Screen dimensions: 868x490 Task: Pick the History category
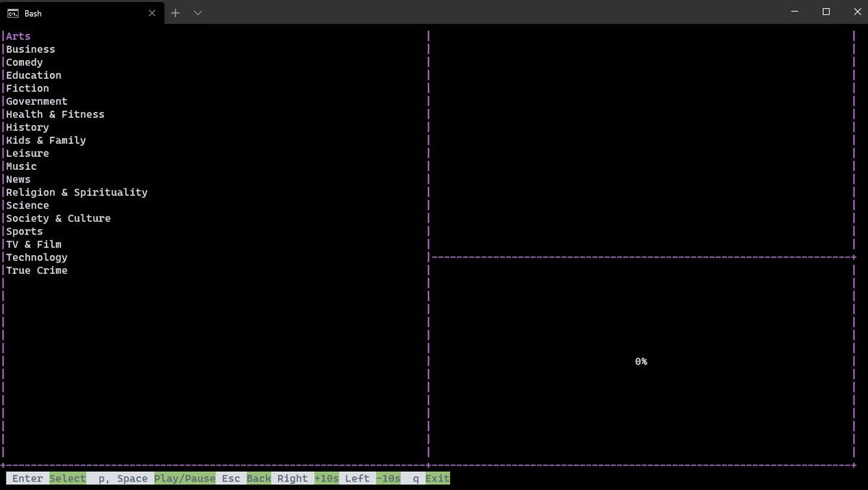point(27,127)
